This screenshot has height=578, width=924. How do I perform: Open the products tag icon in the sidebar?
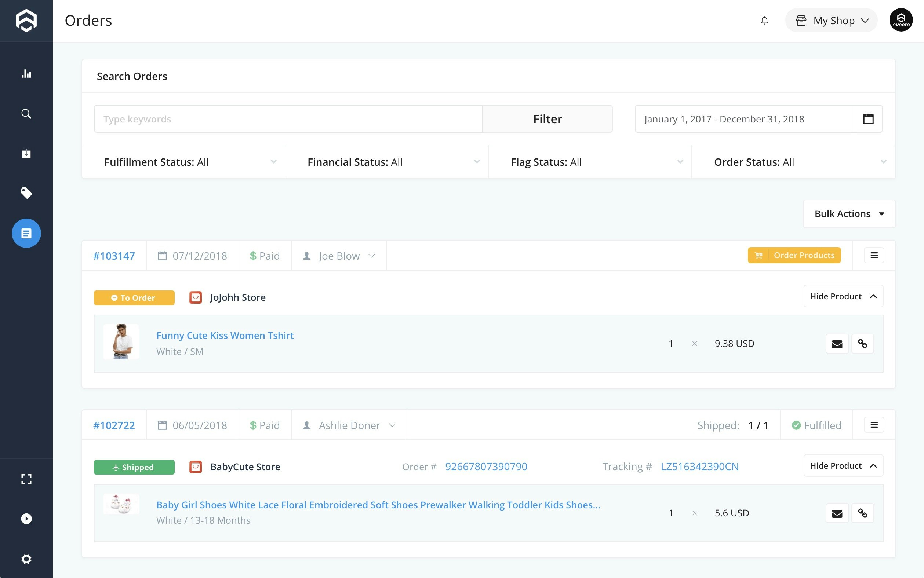26,193
